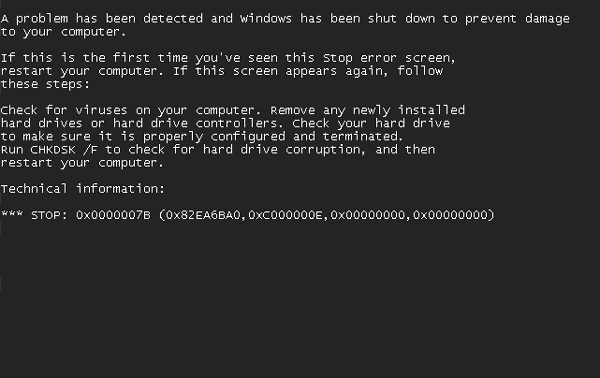Click the three asterisks before STOP
This screenshot has width=600, height=378.
(12, 213)
